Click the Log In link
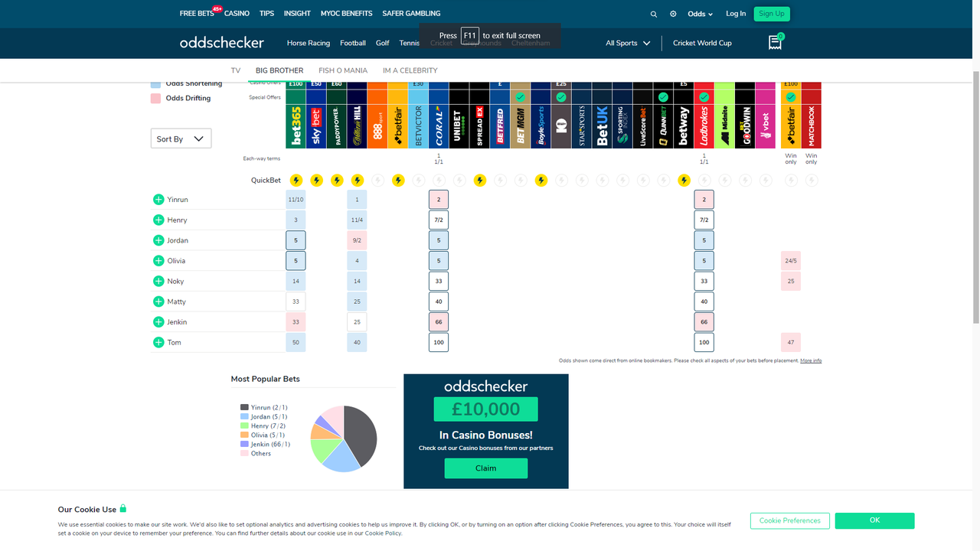980x551 pixels. tap(736, 14)
